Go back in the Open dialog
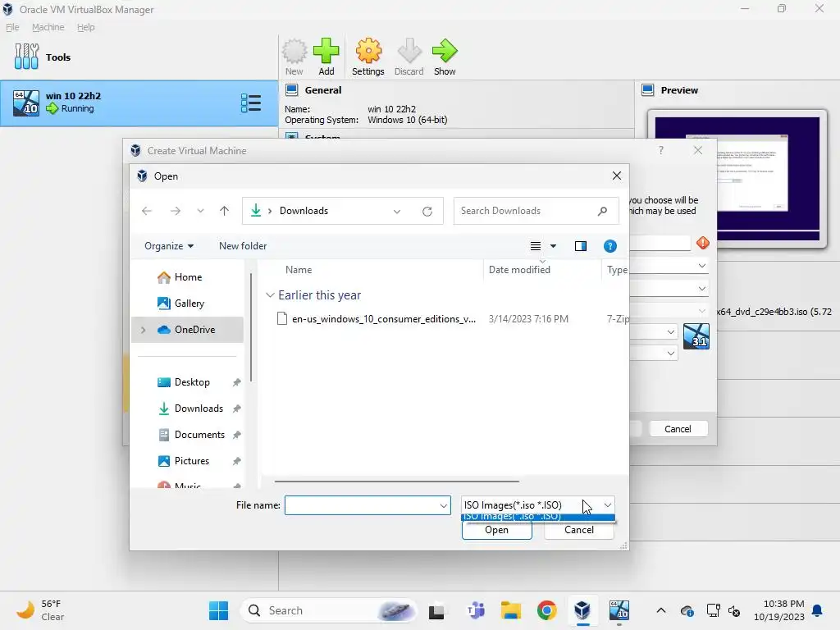This screenshot has height=630, width=840. tap(147, 211)
